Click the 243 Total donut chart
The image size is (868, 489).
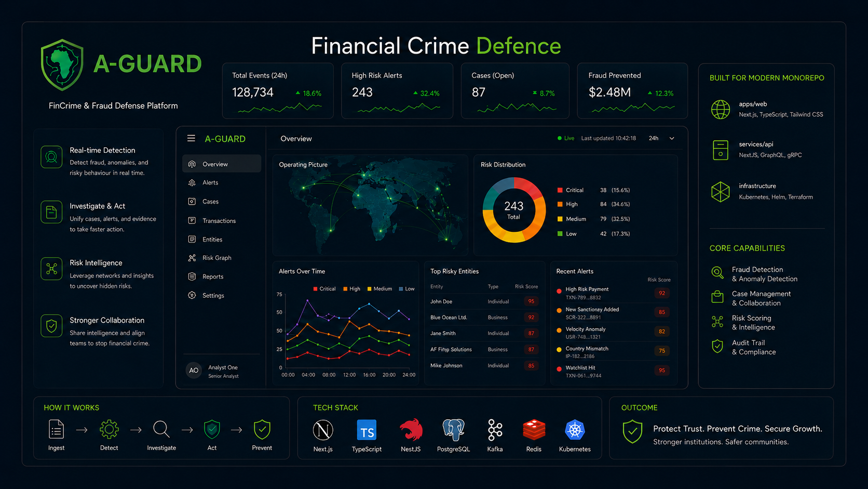point(514,210)
